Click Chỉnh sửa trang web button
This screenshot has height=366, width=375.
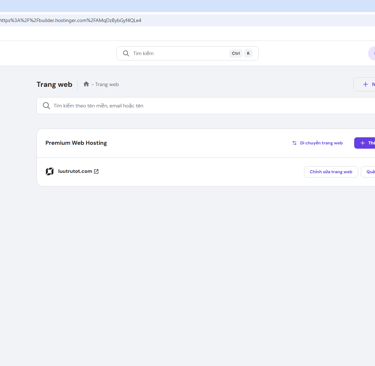331,172
